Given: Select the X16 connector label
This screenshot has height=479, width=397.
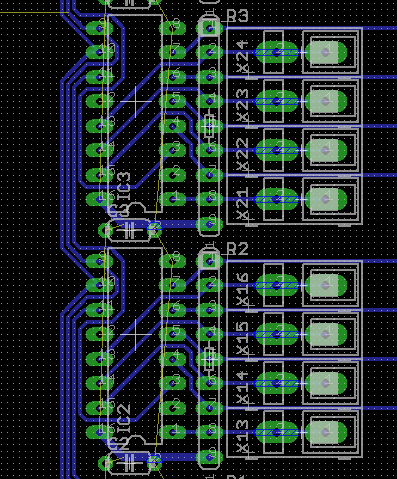Looking at the screenshot, I should click(243, 290).
